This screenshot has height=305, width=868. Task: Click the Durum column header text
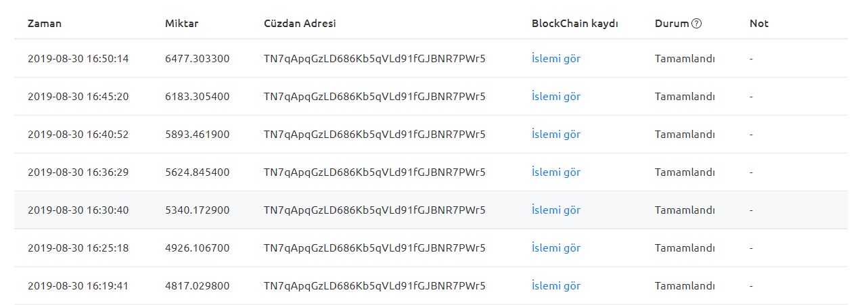(x=672, y=24)
